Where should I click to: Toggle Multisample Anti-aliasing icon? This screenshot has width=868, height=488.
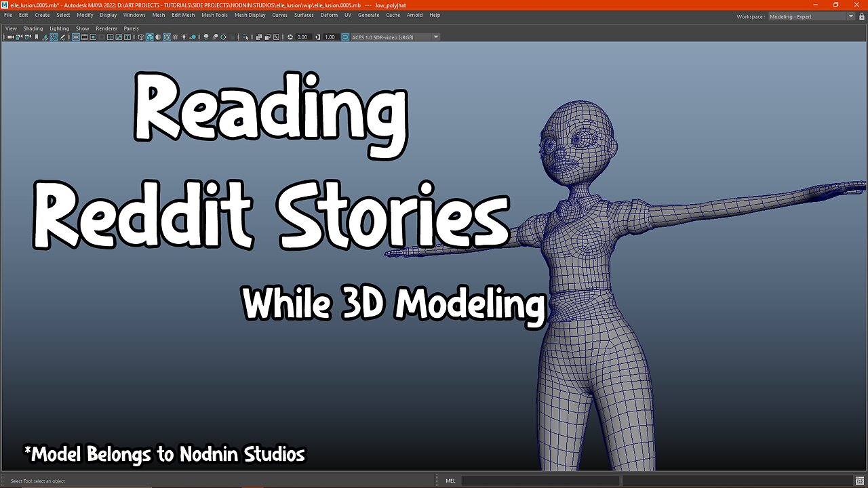(x=223, y=37)
